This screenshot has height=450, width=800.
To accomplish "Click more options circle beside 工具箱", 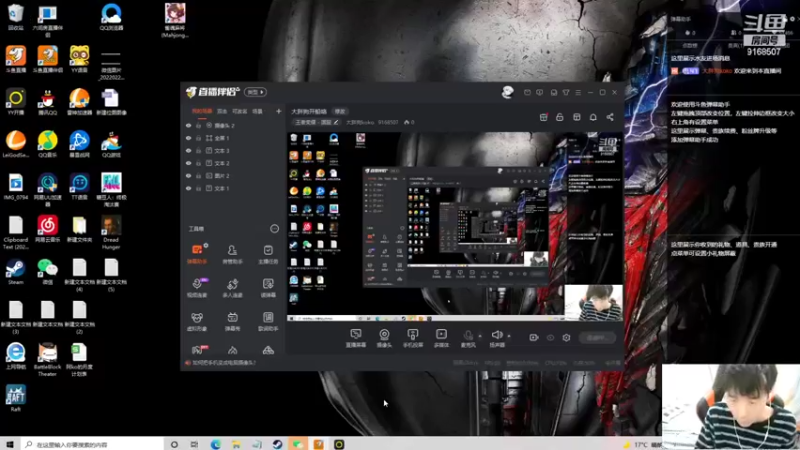I will 274,229.
